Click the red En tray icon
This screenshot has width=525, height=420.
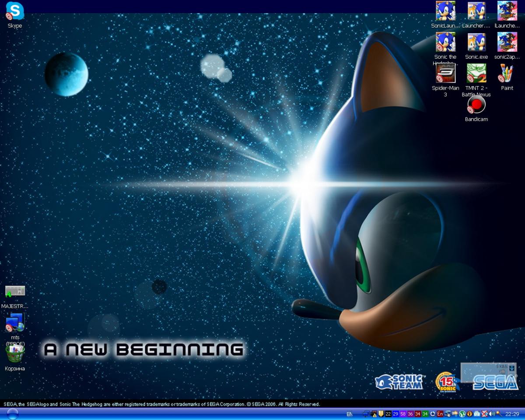click(440, 414)
